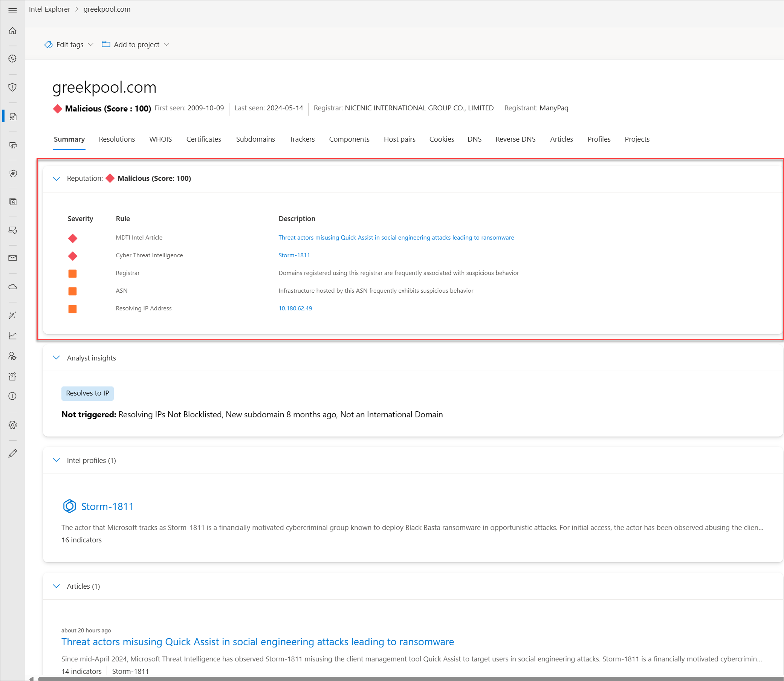Go to Home in sidebar
784x681 pixels.
[12, 31]
